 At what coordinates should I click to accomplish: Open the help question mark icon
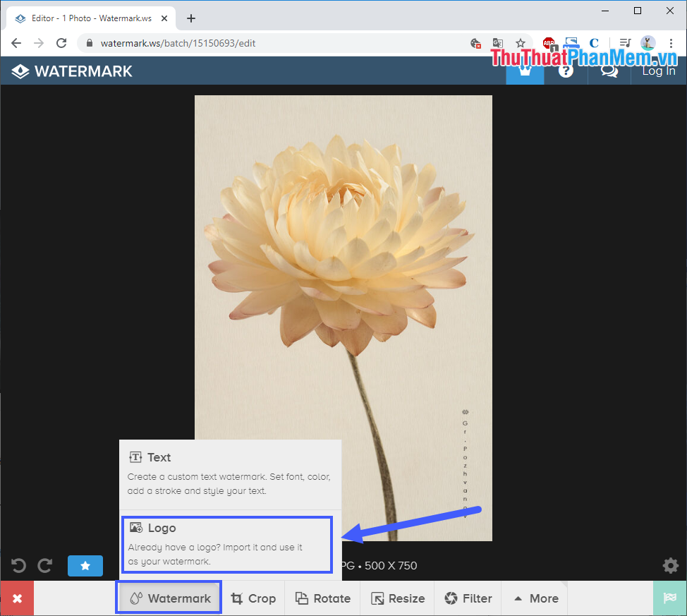pos(566,71)
